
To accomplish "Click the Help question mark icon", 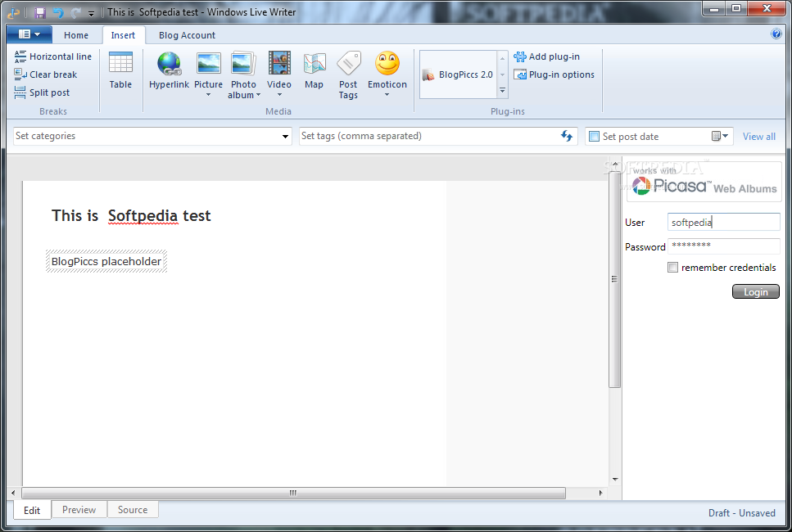I will [x=776, y=34].
